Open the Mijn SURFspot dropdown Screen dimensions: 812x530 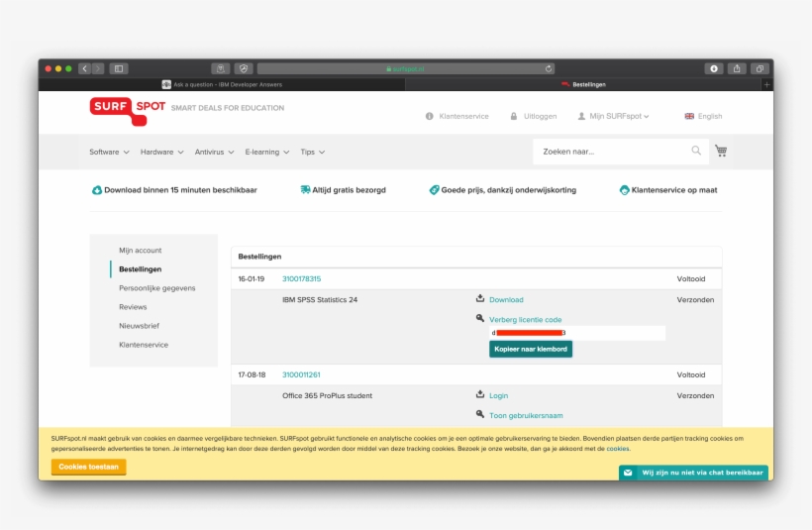point(619,116)
